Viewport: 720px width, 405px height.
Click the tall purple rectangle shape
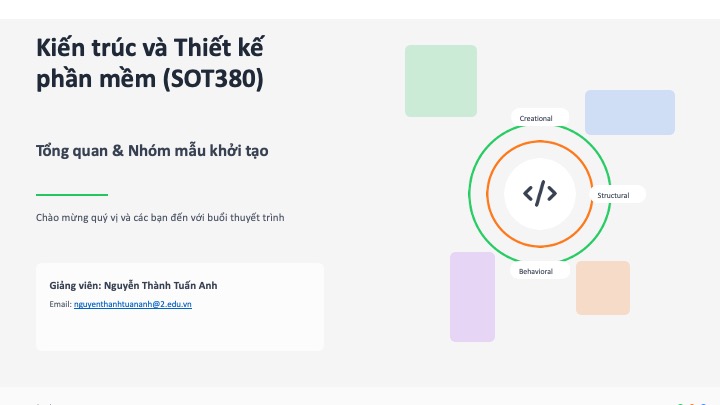(472, 296)
